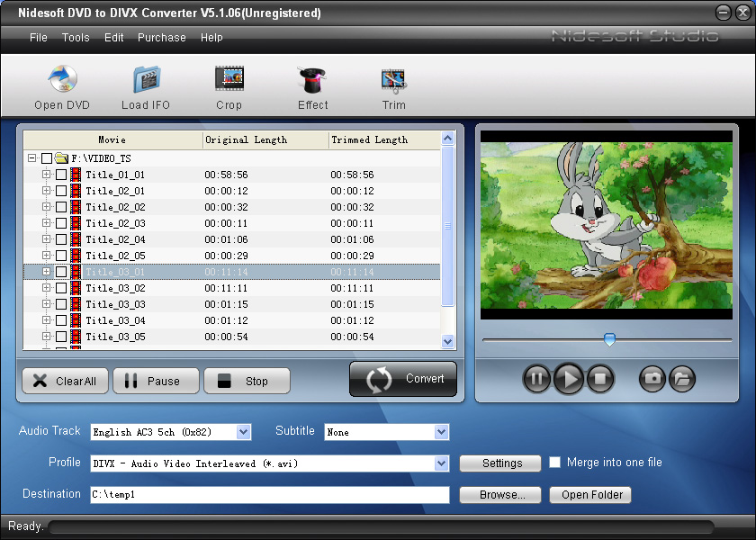756x540 pixels.
Task: Play the preview video
Action: pos(569,379)
